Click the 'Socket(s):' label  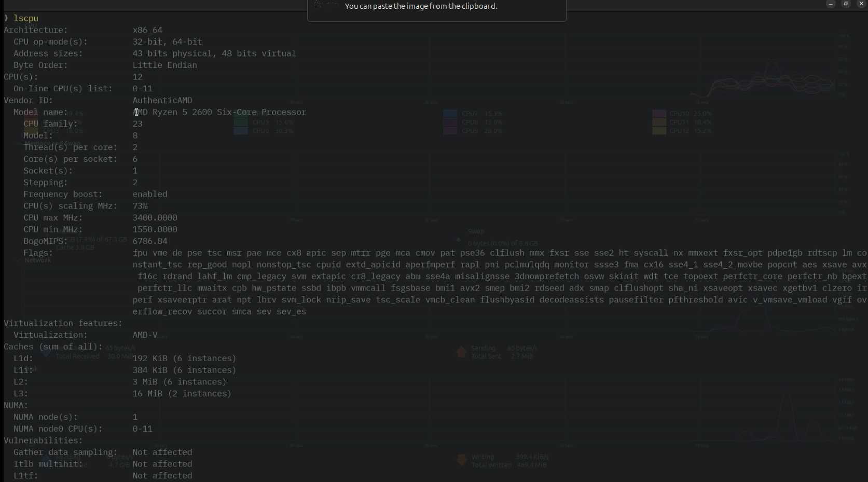pos(48,171)
